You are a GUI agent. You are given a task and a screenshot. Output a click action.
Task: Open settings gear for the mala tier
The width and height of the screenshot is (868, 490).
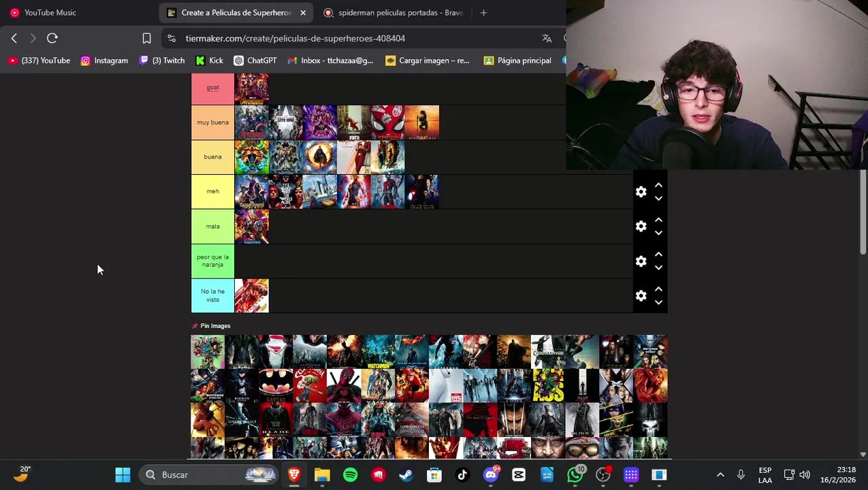[641, 227]
